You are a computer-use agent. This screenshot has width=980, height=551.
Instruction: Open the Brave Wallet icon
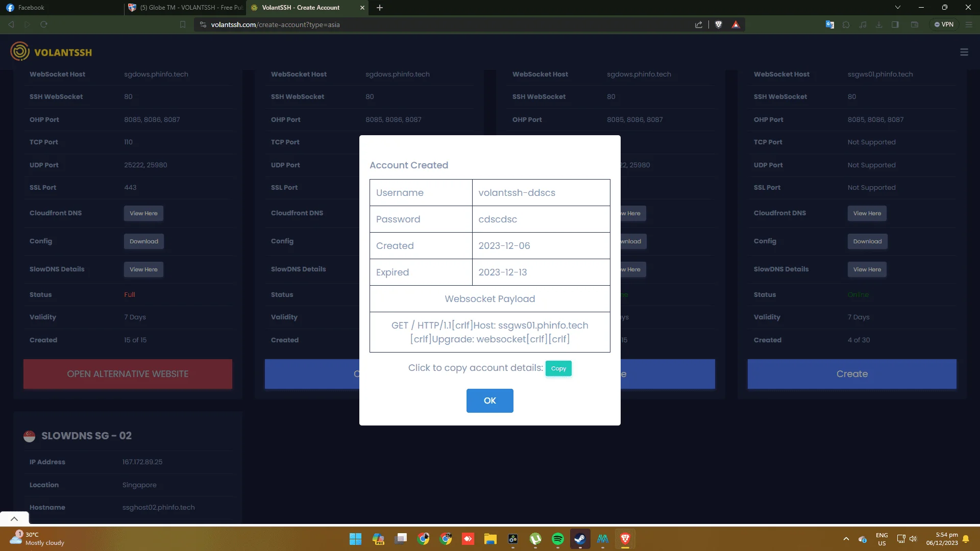915,24
